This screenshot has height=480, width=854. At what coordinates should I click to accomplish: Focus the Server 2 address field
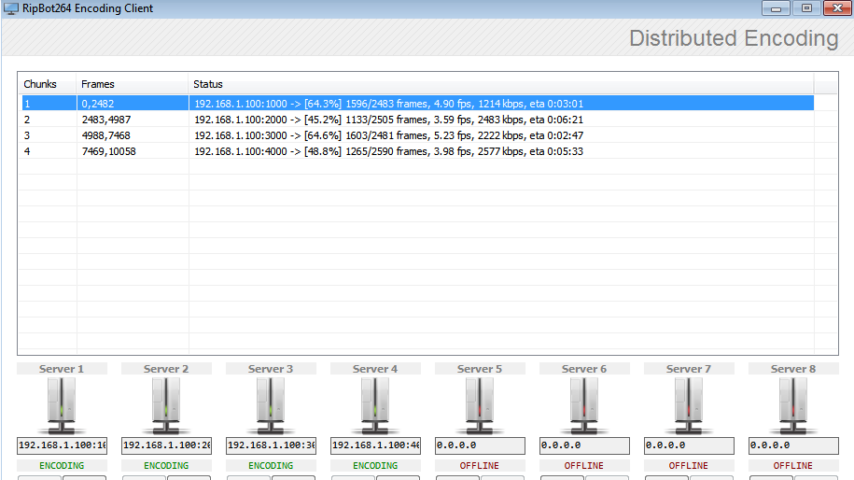(167, 446)
